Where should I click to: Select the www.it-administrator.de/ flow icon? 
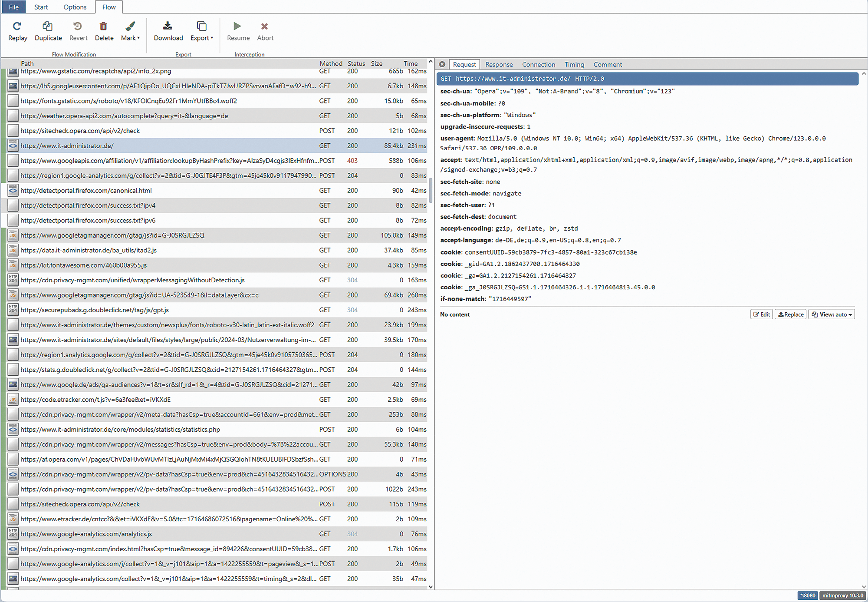[13, 146]
